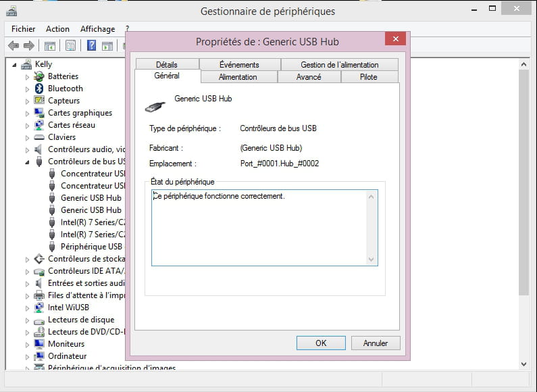Open the Fichier menu
This screenshot has width=537, height=392.
point(24,29)
